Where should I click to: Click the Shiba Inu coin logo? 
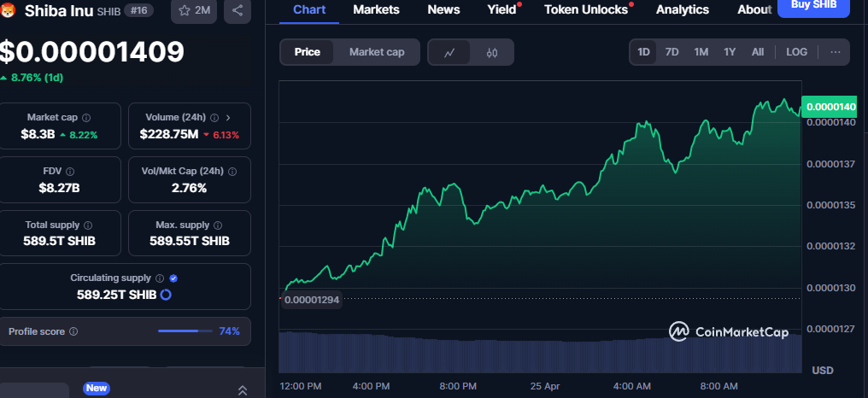9,10
